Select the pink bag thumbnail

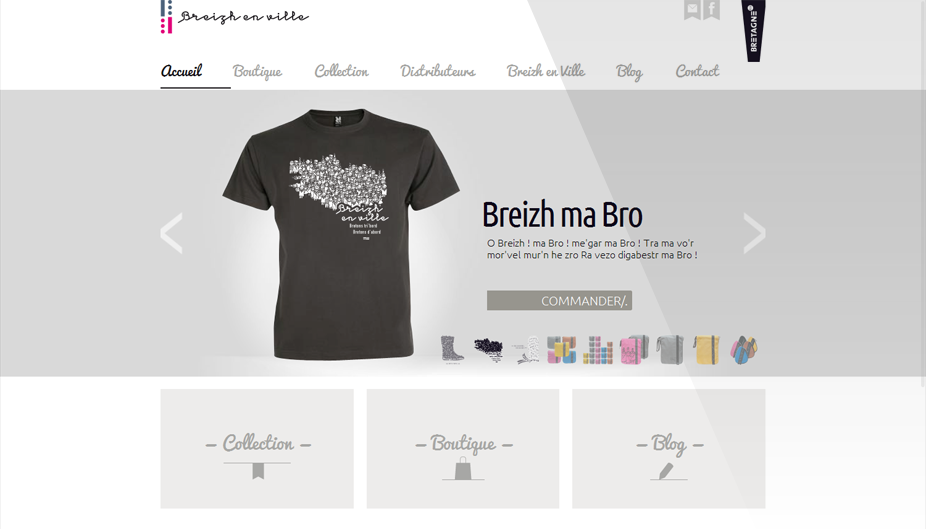[x=634, y=349]
